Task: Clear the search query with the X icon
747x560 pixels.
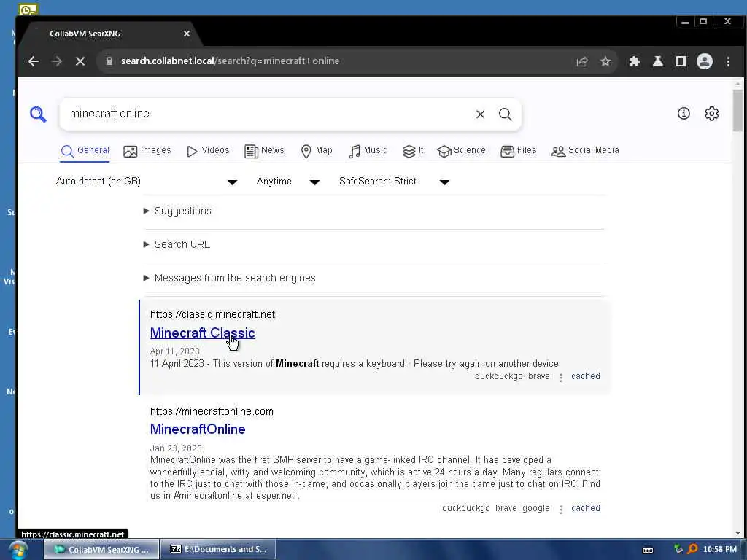Action: pyautogui.click(x=480, y=114)
